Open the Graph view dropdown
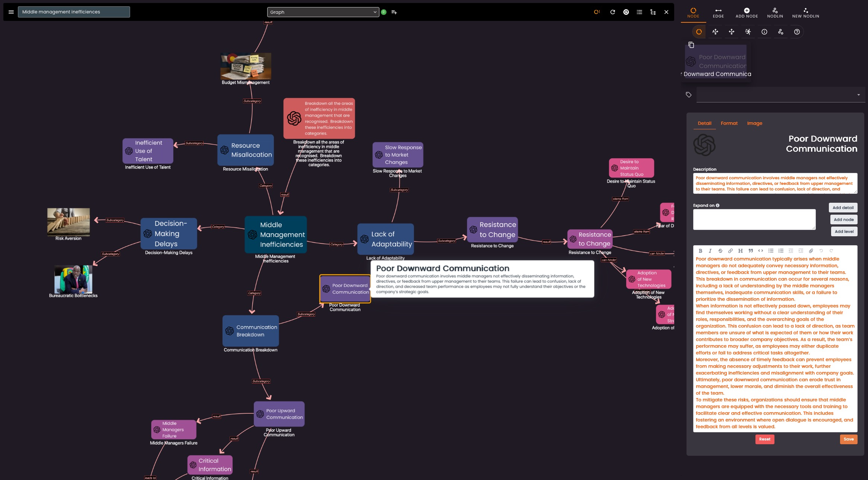868x480 pixels. click(323, 12)
